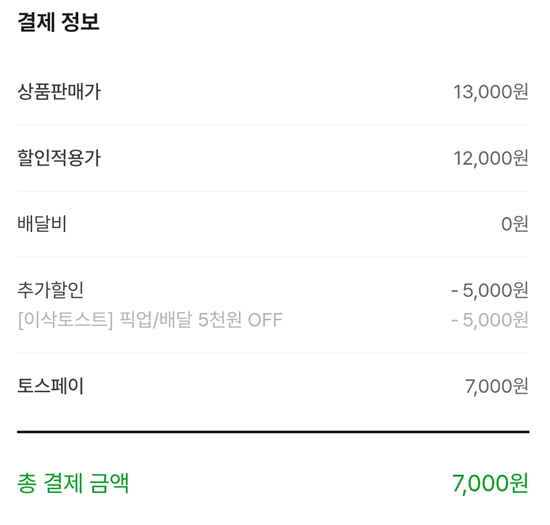Select the 할인적용가 label

(59, 158)
